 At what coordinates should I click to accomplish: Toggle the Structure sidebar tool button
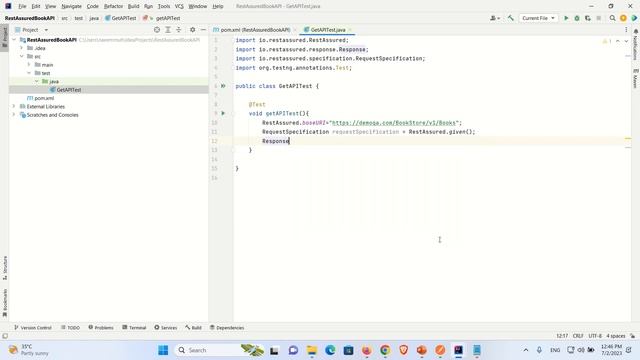click(x=5, y=267)
